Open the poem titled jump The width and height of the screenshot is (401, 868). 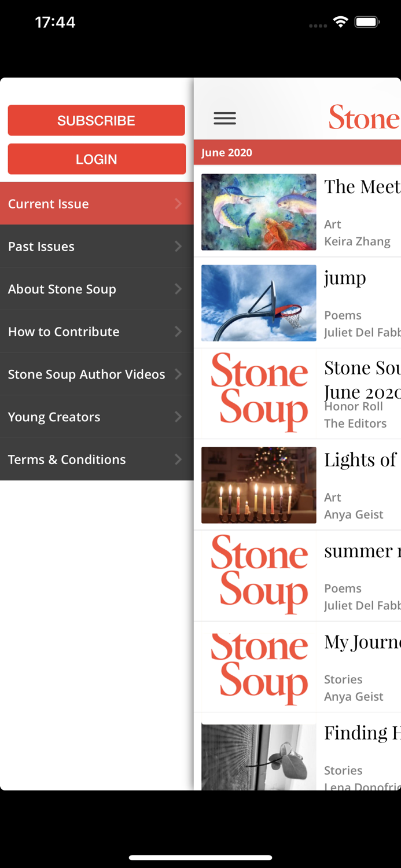345,278
